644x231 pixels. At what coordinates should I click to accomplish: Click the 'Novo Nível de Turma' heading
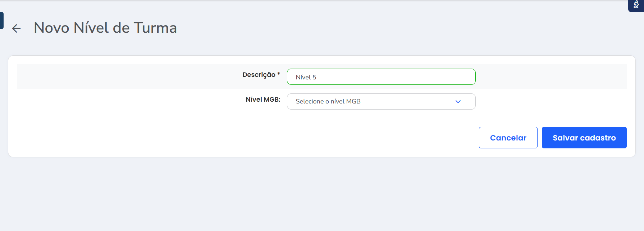[105, 28]
